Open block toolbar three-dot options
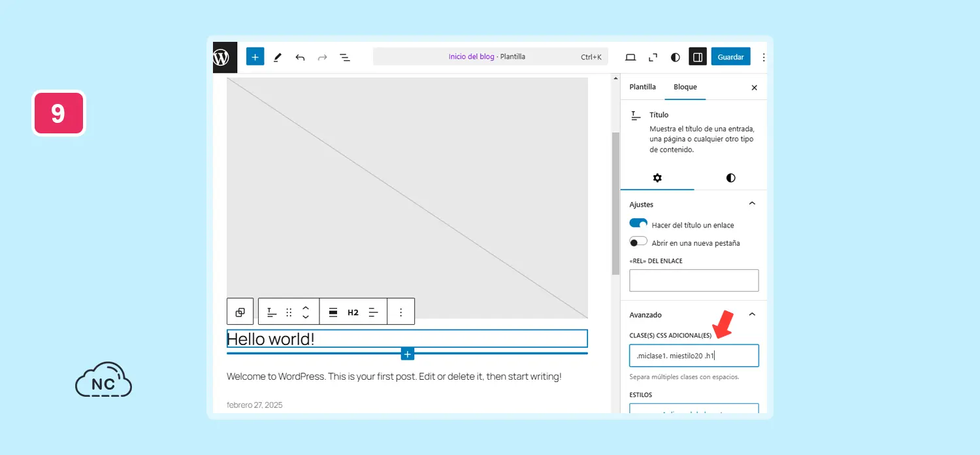The image size is (980, 455). pyautogui.click(x=401, y=312)
